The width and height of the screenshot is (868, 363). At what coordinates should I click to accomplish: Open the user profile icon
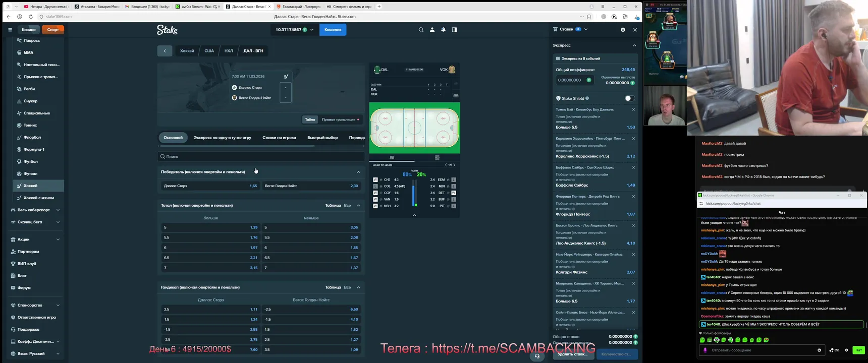432,30
